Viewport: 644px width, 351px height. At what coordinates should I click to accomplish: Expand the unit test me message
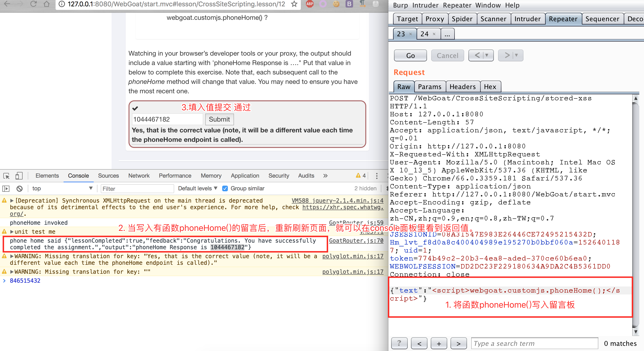point(12,232)
